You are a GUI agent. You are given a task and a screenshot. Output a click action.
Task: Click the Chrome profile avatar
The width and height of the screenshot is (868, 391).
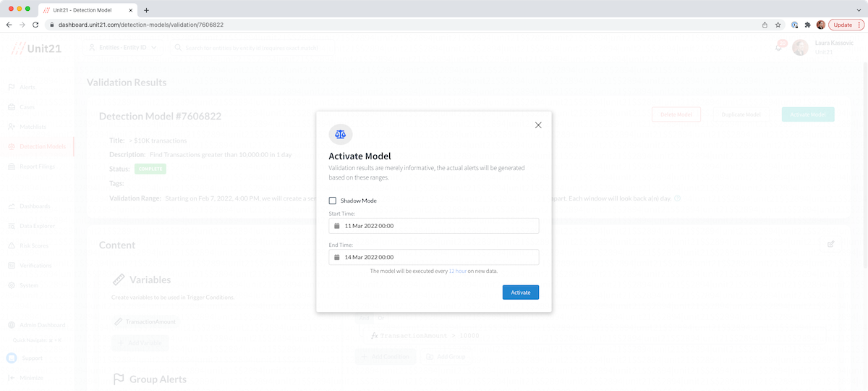pos(821,25)
